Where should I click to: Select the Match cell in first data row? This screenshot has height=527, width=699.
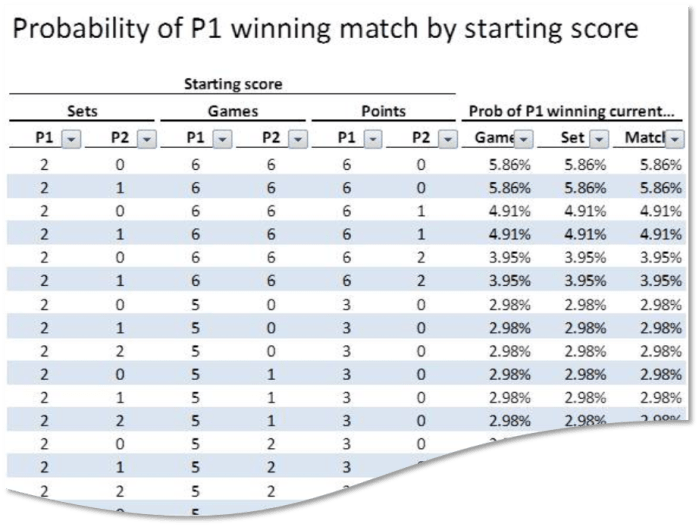click(660, 164)
